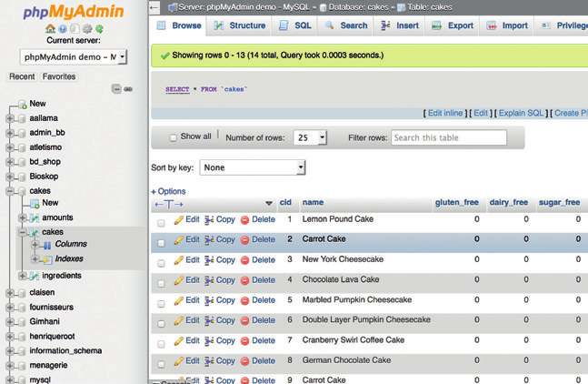This screenshot has width=588, height=384.
Task: Click the Favorites button in sidebar
Action: point(59,76)
